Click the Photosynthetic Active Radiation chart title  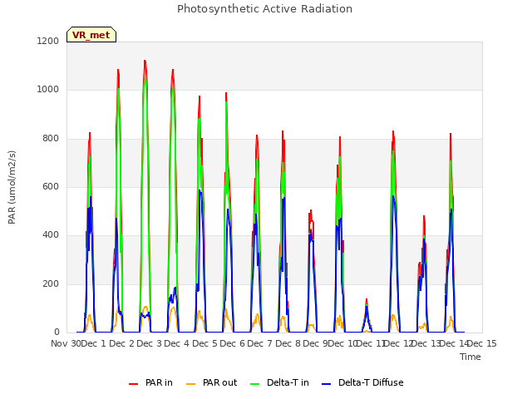[x=264, y=9]
